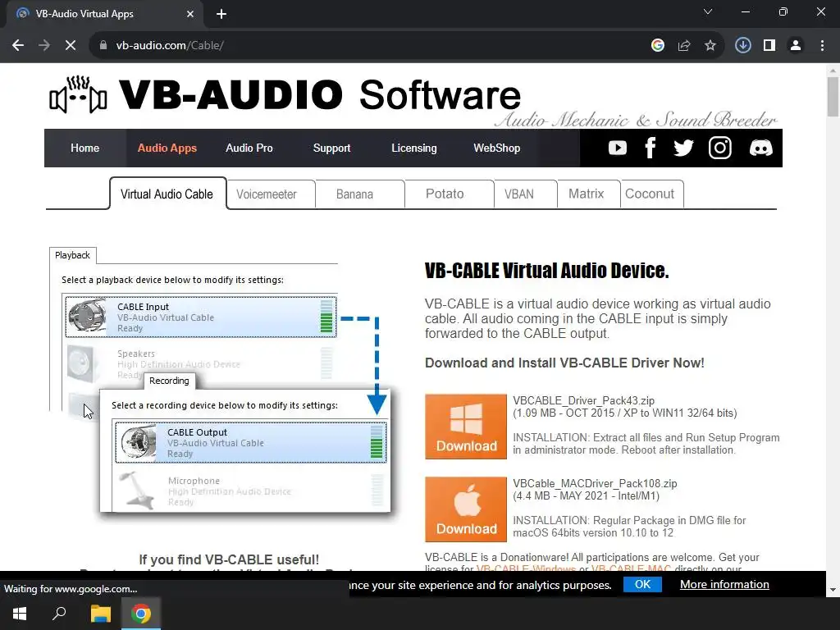
Task: Click the Google icon in address bar
Action: (x=657, y=46)
